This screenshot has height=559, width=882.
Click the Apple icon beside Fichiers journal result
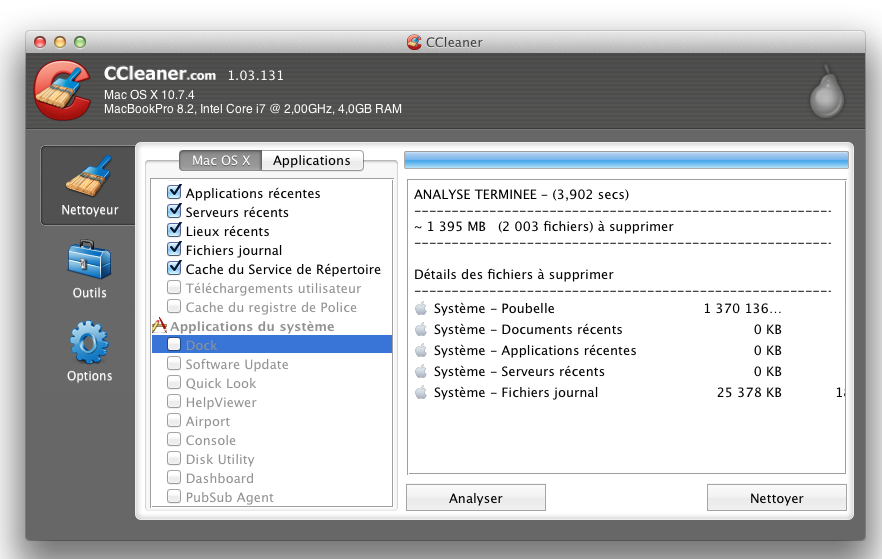(x=421, y=393)
